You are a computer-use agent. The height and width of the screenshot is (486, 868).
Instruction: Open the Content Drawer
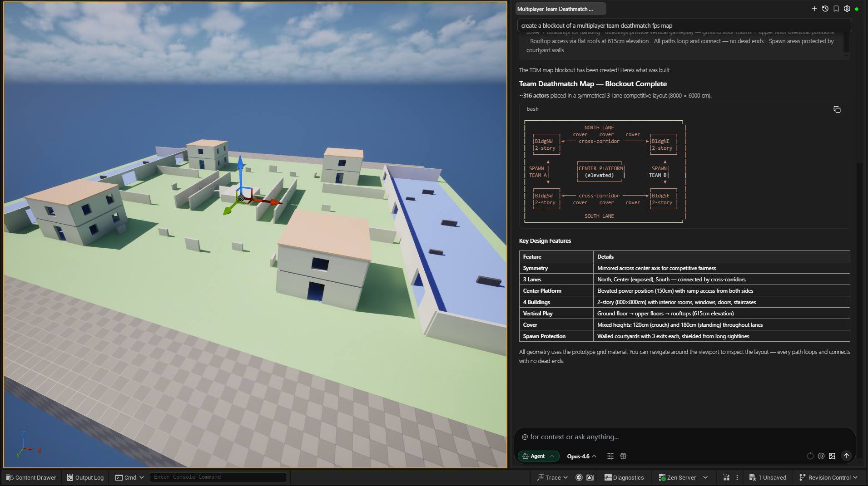31,477
